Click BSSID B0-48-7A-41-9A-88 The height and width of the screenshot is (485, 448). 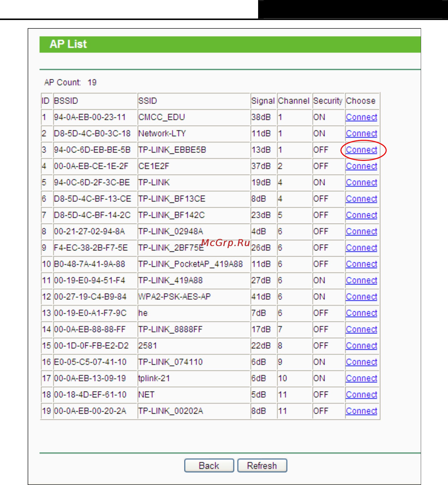[x=90, y=264]
